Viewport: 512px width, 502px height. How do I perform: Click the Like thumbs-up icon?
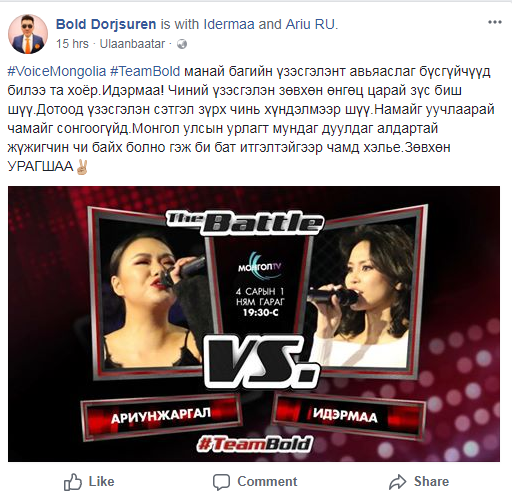73,482
